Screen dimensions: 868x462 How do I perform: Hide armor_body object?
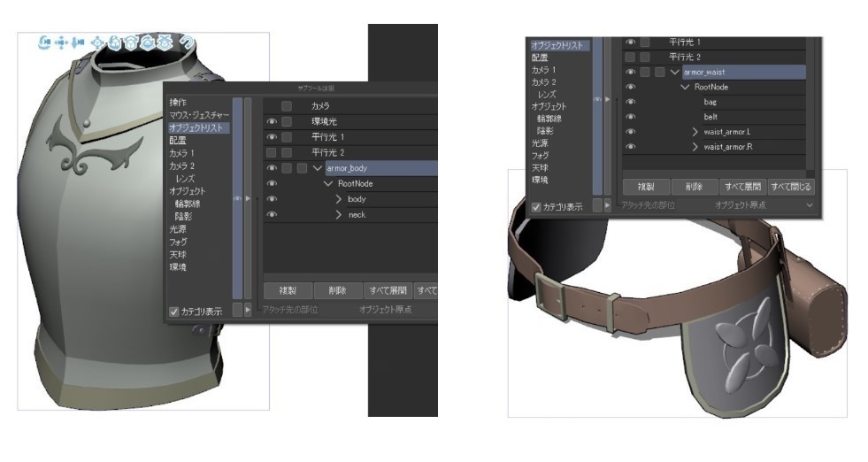pyautogui.click(x=272, y=168)
